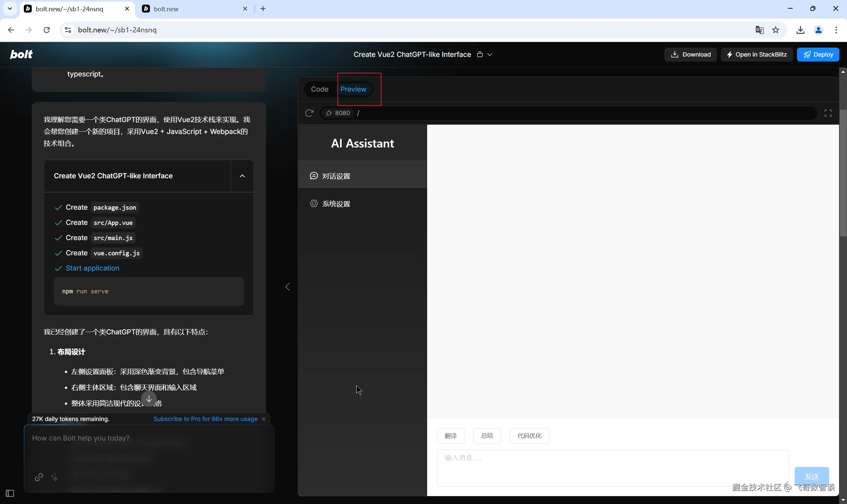Click the enhance prompt sparkle icon
The width and height of the screenshot is (847, 504).
pos(55,477)
